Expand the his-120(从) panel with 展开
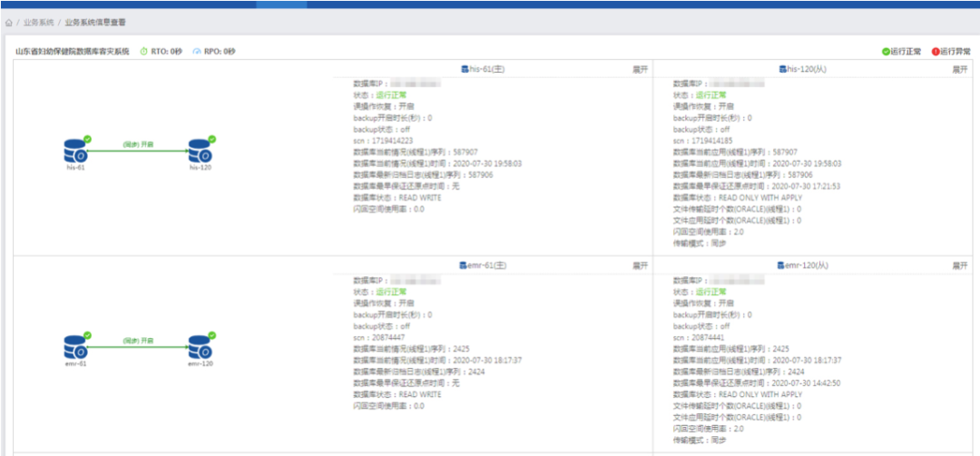980x456 pixels. pos(959,69)
